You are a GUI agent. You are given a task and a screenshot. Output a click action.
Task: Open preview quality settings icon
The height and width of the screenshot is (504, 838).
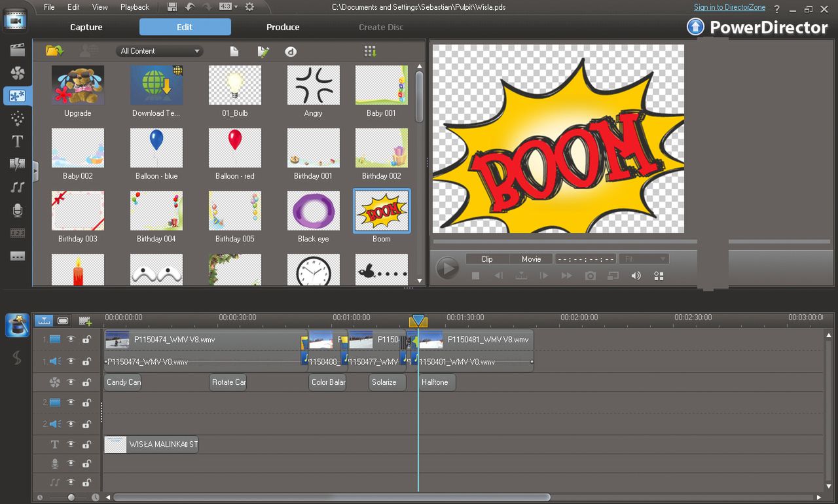pos(659,276)
